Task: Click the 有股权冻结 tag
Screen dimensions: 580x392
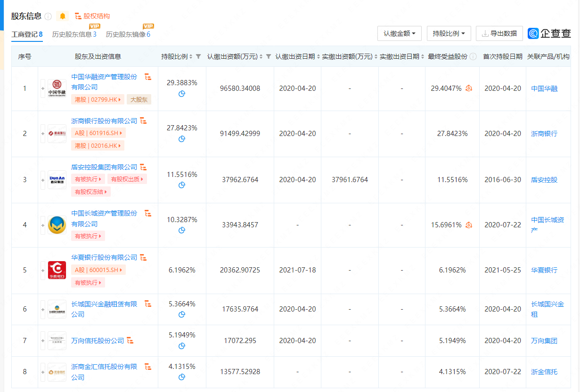Action: [91, 192]
